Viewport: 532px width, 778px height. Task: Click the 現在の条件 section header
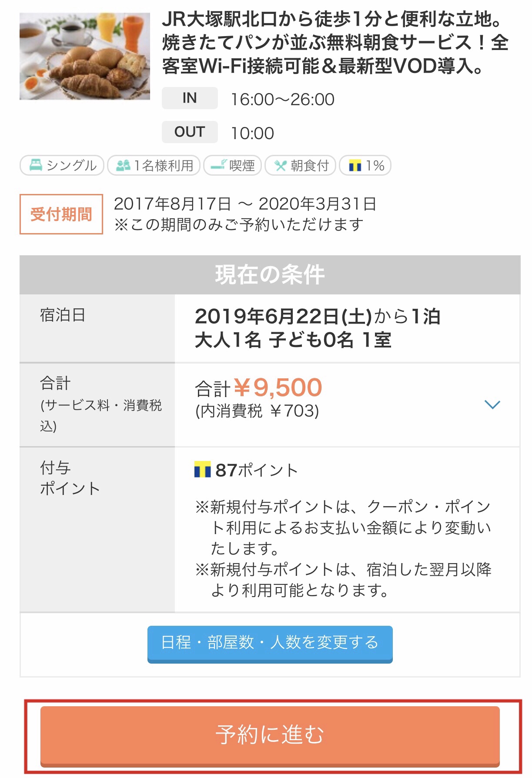click(x=270, y=275)
